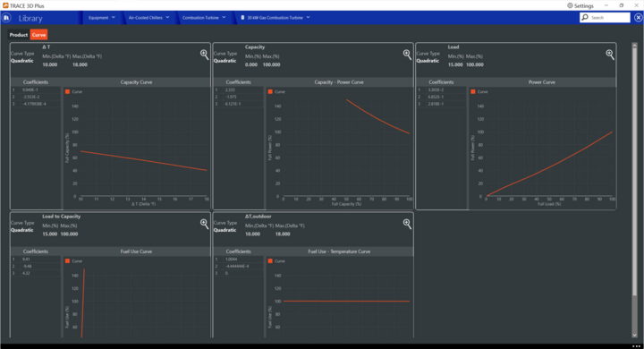Image resolution: width=644 pixels, height=349 pixels.
Task: Click Min value 10.000 in ΔT,outdoor panel
Action: coord(252,234)
